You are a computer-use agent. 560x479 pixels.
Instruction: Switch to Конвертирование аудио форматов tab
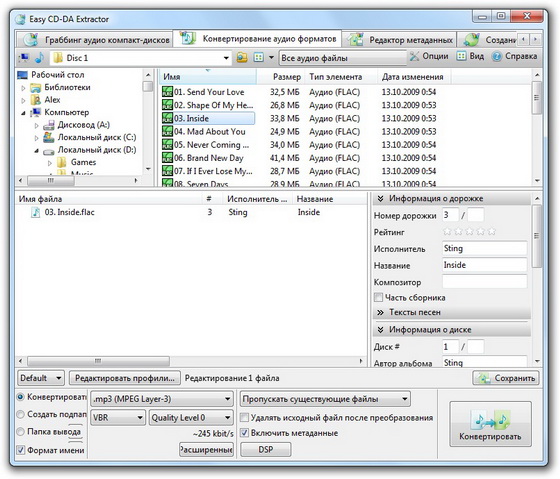click(257, 39)
